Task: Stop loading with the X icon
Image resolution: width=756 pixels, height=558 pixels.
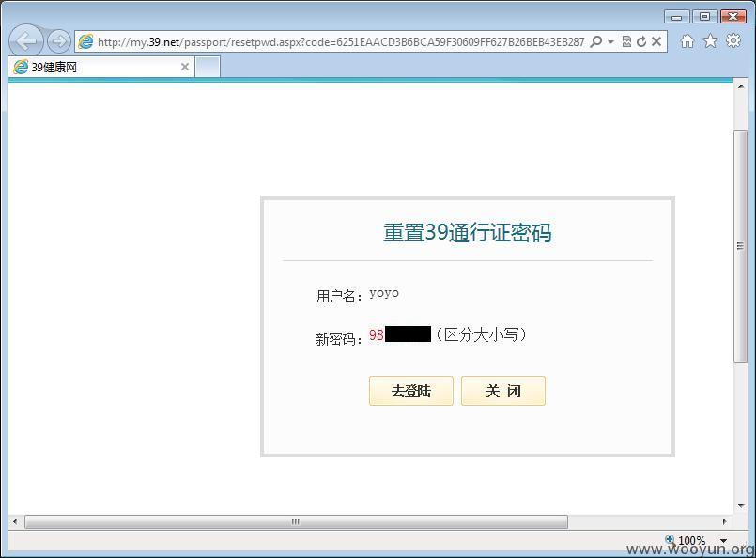Action: (656, 41)
